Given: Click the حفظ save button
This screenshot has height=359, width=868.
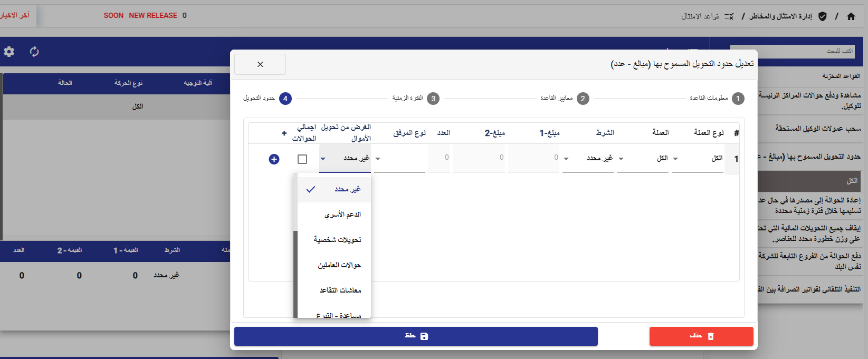Looking at the screenshot, I should coord(416,336).
